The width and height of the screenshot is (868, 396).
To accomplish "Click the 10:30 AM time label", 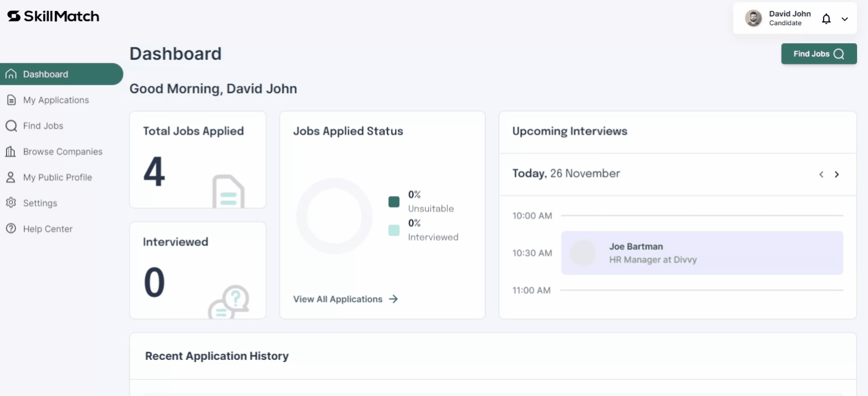I will point(532,253).
